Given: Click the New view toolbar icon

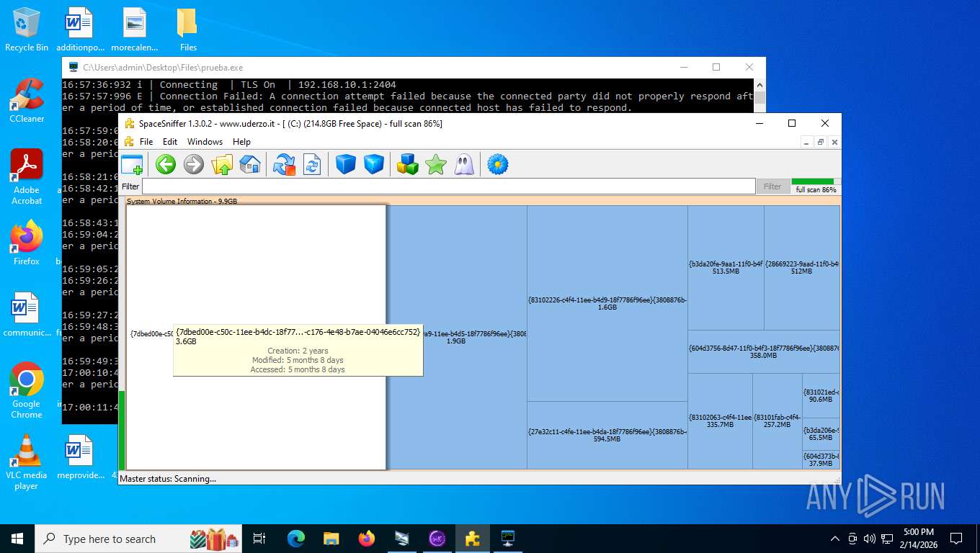Looking at the screenshot, I should click(x=132, y=164).
